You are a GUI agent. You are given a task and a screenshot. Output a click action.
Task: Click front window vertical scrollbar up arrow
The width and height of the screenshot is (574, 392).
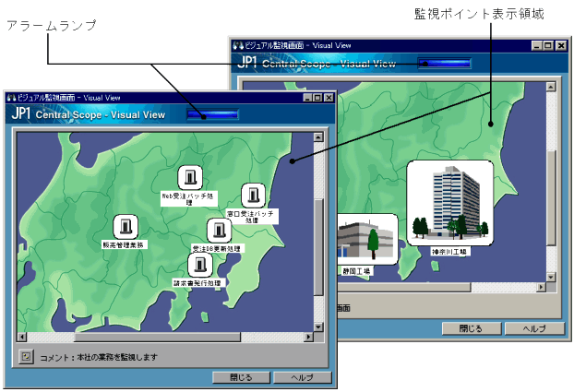[318, 137]
